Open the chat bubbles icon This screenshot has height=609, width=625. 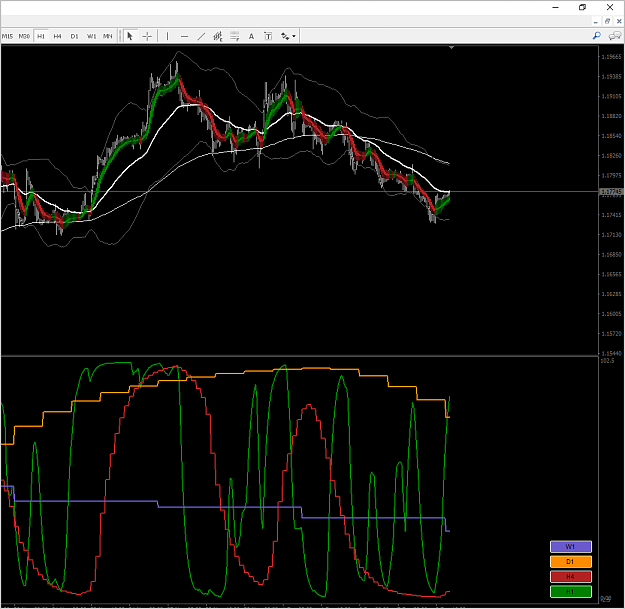615,36
